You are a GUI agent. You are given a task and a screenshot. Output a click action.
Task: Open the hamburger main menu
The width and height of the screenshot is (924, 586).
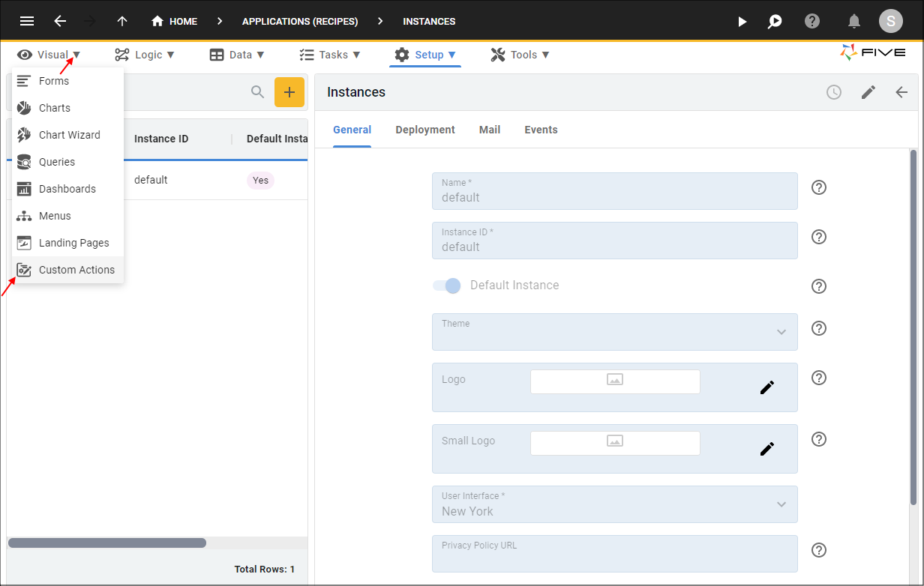(x=26, y=21)
